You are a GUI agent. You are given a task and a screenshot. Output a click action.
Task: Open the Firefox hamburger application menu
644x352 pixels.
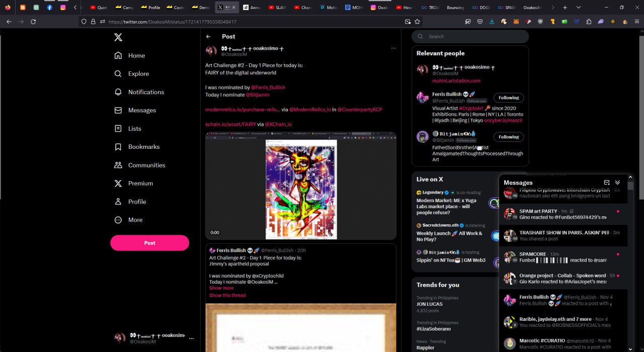point(636,22)
